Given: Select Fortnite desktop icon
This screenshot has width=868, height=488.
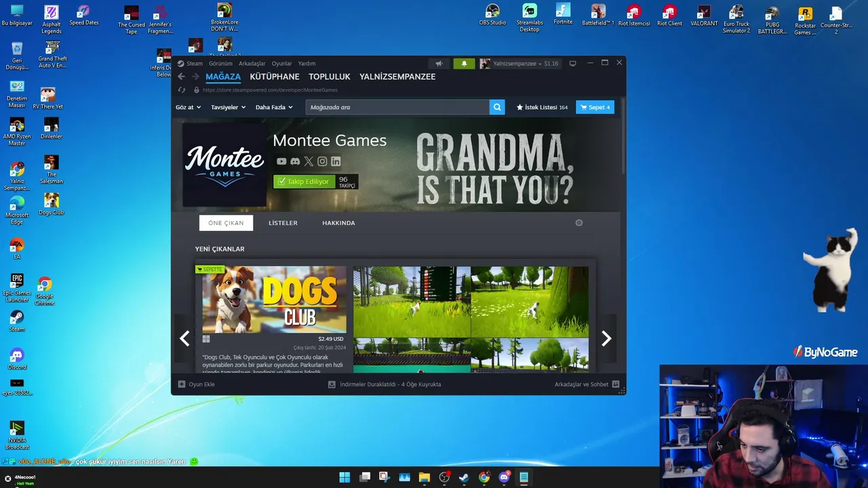Looking at the screenshot, I should coord(563,14).
